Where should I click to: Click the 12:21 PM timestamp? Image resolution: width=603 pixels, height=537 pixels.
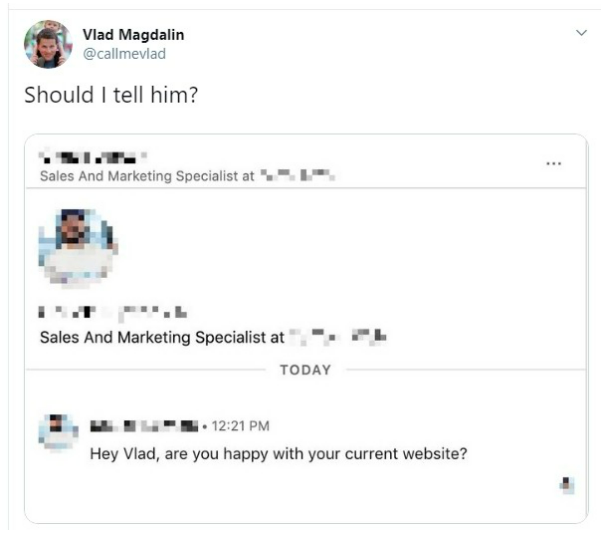tap(240, 426)
